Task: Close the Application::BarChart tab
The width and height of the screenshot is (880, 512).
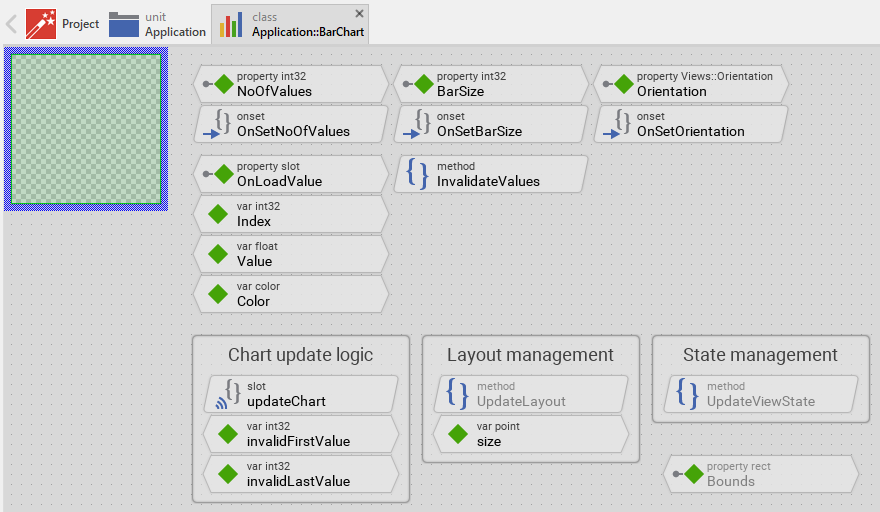Action: click(359, 14)
